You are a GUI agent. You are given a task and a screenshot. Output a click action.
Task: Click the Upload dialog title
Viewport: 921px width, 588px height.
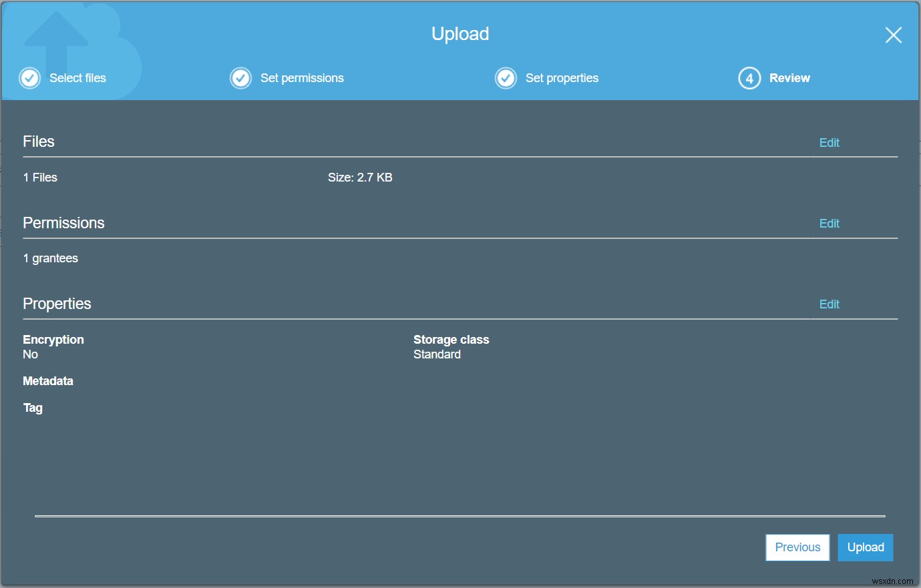coord(460,33)
